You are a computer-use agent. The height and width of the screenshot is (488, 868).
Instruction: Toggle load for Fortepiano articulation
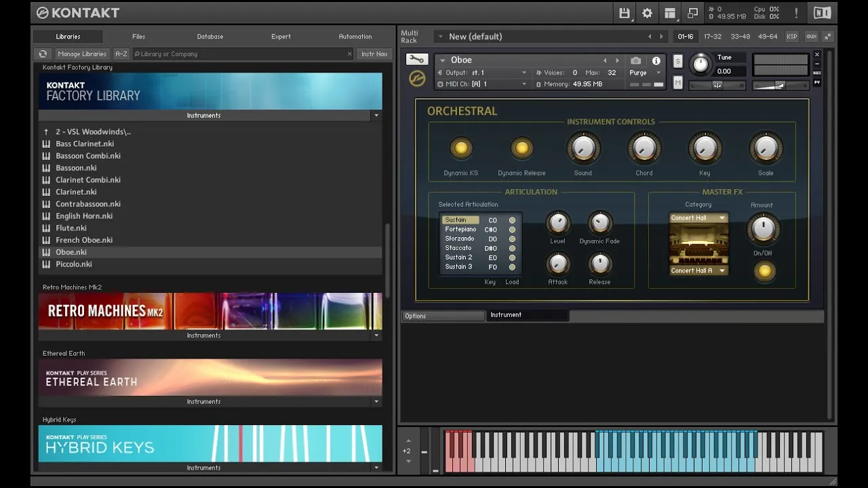click(512, 230)
